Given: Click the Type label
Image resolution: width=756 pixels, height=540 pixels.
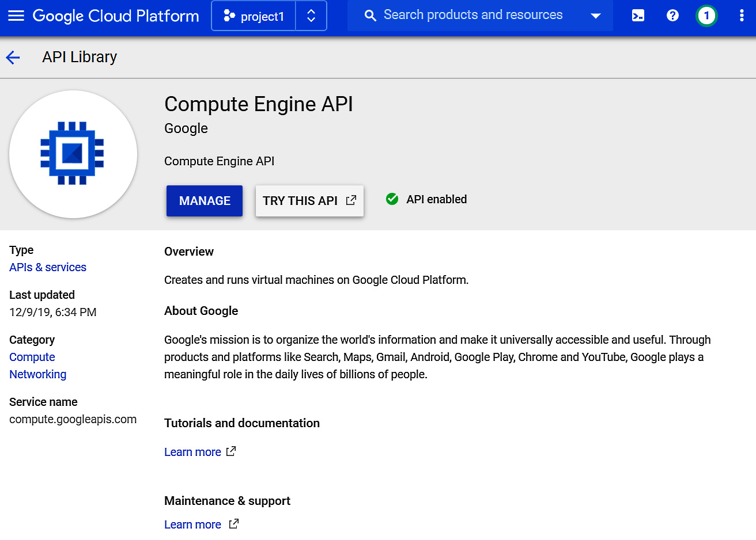Looking at the screenshot, I should (x=21, y=250).
